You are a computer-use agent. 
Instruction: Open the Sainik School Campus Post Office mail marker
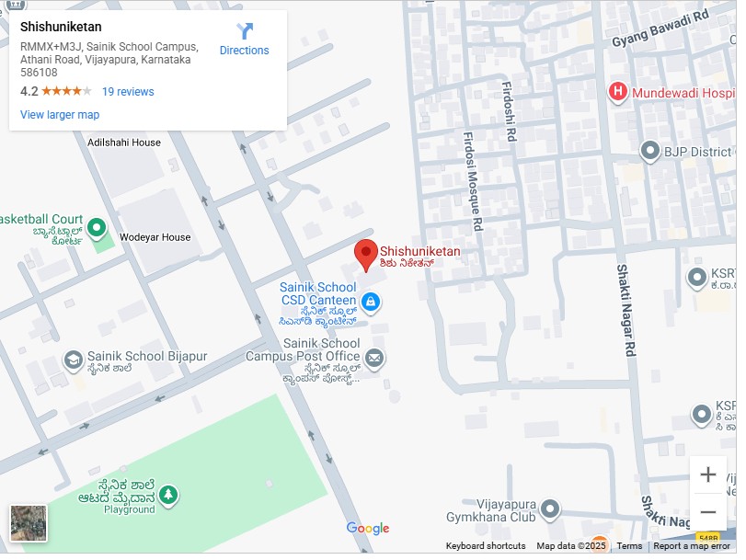pos(374,359)
